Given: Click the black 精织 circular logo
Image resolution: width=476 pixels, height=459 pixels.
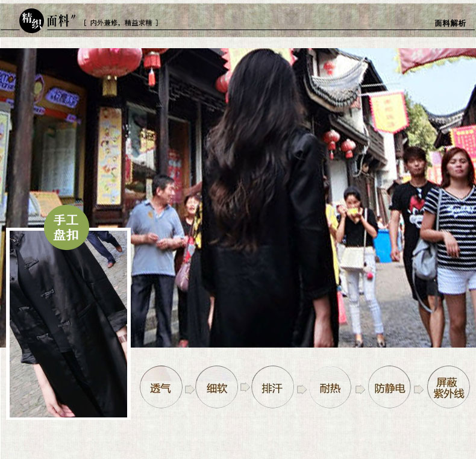Looking at the screenshot, I should tap(31, 20).
